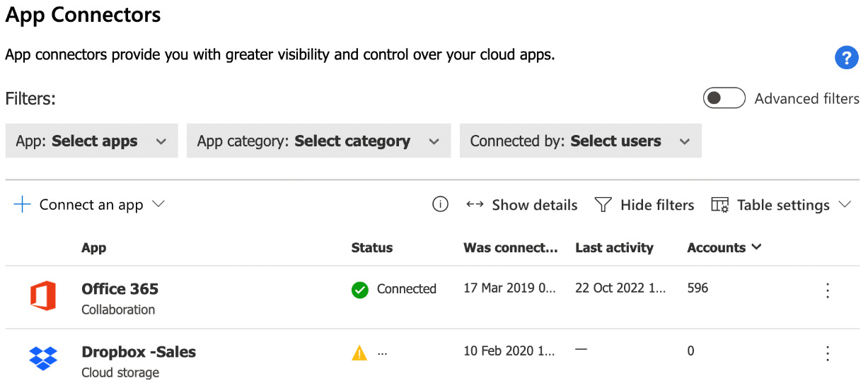Click the Advanced filters label
Viewport: 868px width, 388px height.
806,99
